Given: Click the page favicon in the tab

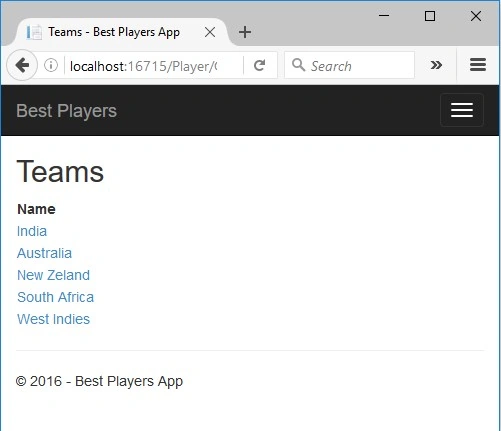Looking at the screenshot, I should click(x=34, y=32).
